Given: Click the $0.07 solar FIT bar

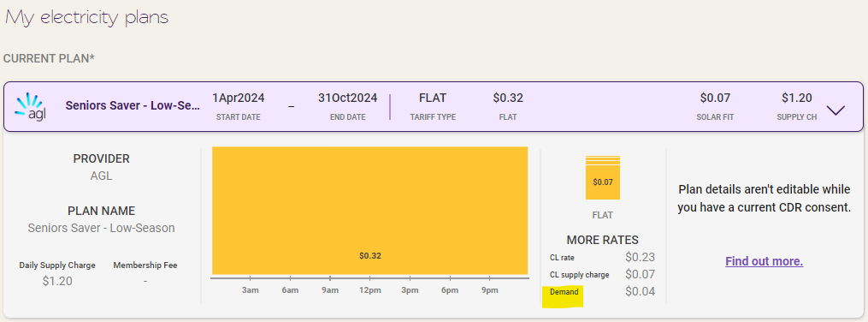Looking at the screenshot, I should tap(603, 177).
